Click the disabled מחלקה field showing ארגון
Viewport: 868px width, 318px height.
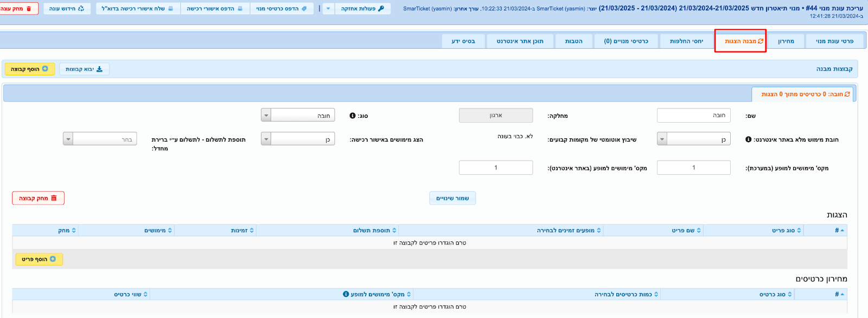[496, 115]
